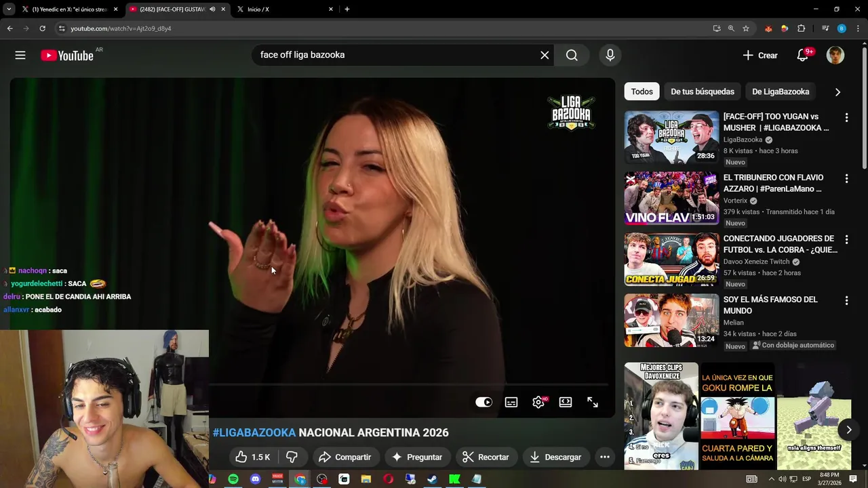Bookmark this page with the star
Image resolution: width=868 pixels, height=488 pixels.
pos(746,28)
